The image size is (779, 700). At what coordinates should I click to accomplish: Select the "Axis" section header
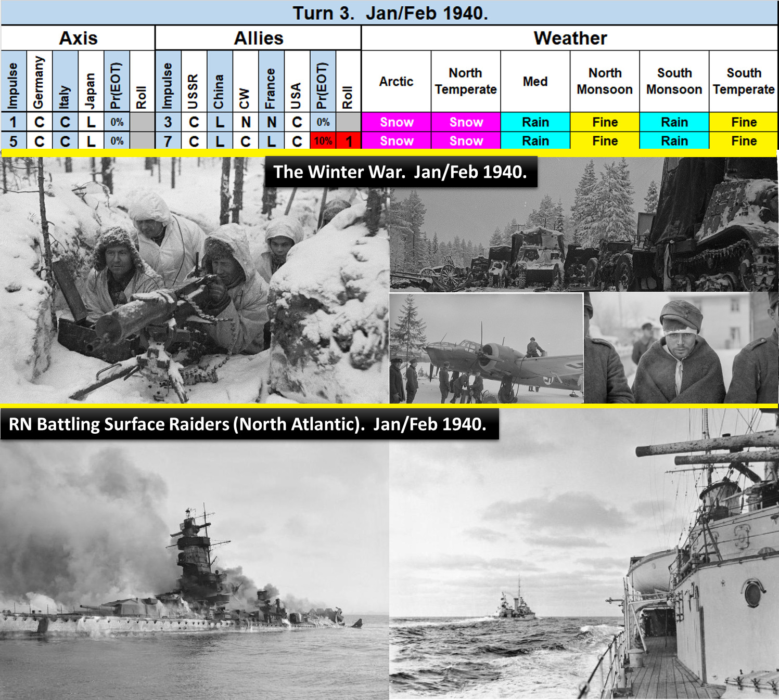click(x=78, y=38)
